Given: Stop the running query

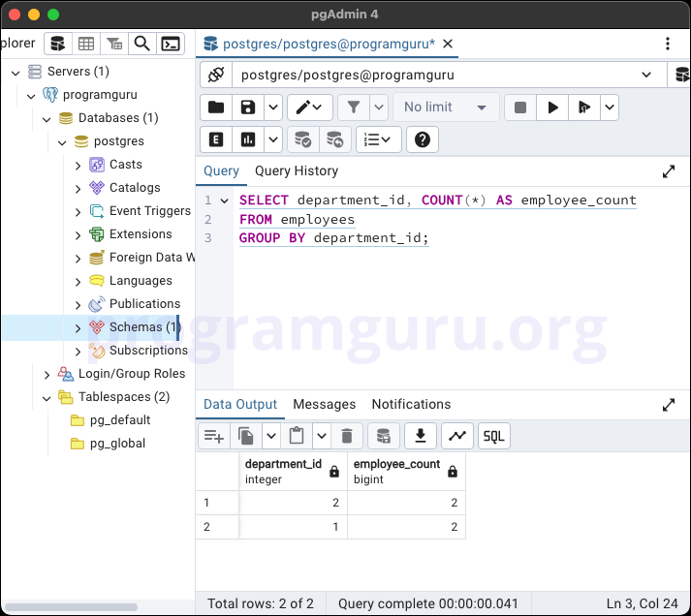Looking at the screenshot, I should point(520,107).
